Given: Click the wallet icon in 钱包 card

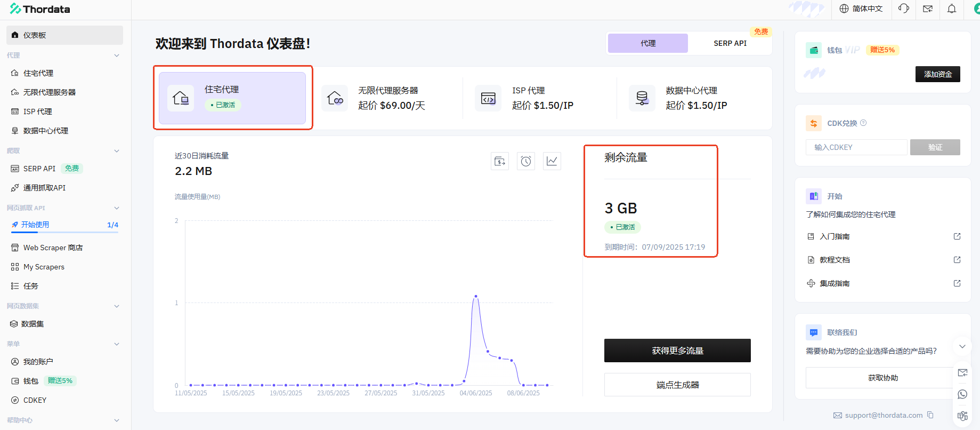Looking at the screenshot, I should (x=814, y=50).
